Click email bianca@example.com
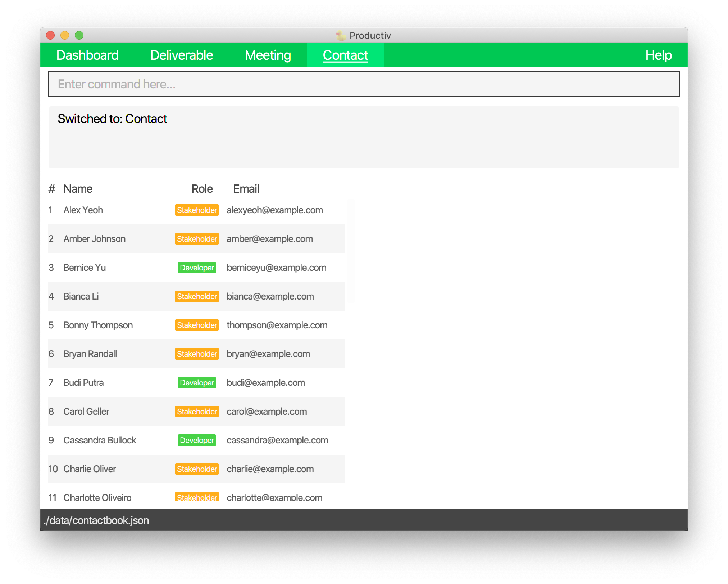728x584 pixels. pos(270,296)
